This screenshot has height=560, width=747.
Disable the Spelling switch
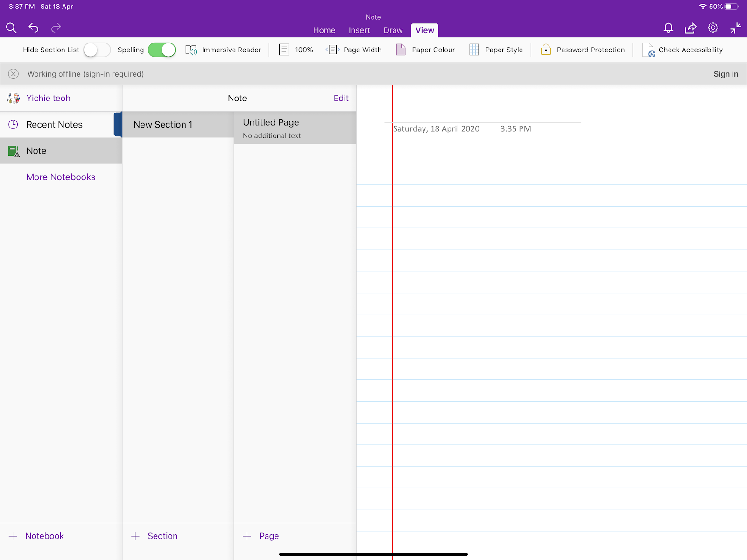coord(162,50)
